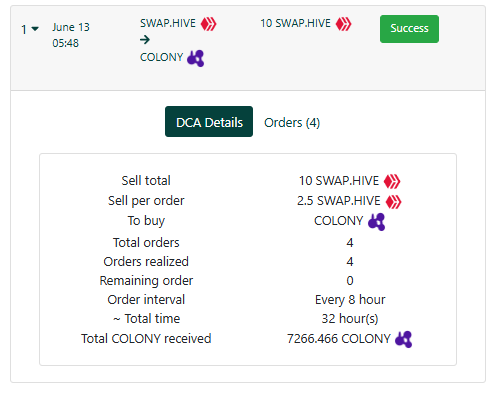Collapse row 1 using the caret arrow
The width and height of the screenshot is (500, 394).
(35, 29)
